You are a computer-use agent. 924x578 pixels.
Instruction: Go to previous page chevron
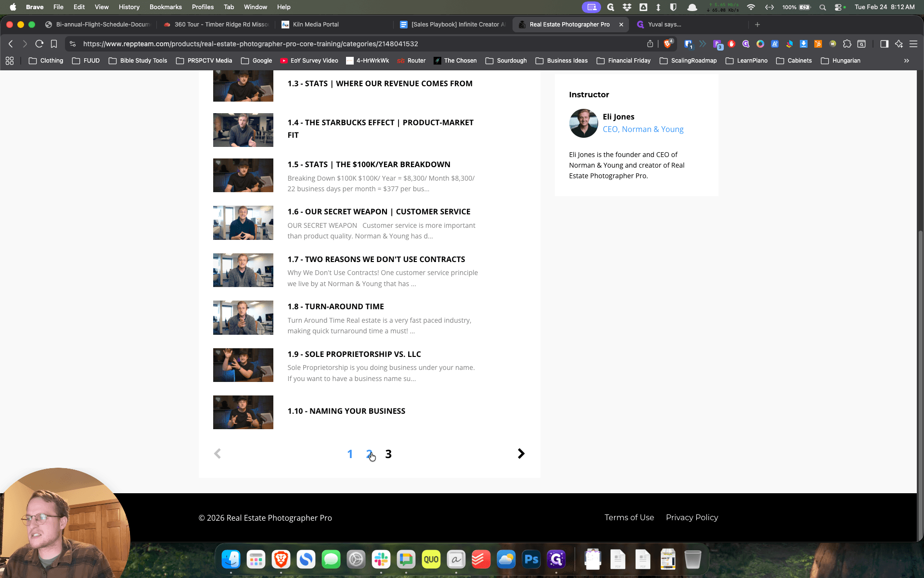(218, 454)
